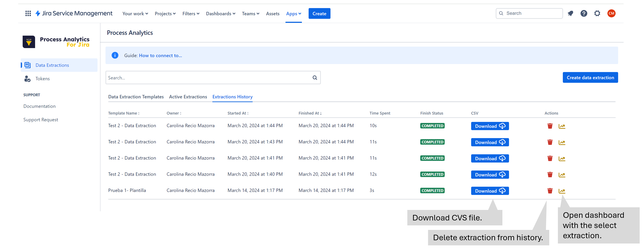
Task: Delete the 1:43 PM started extraction
Action: (x=550, y=142)
